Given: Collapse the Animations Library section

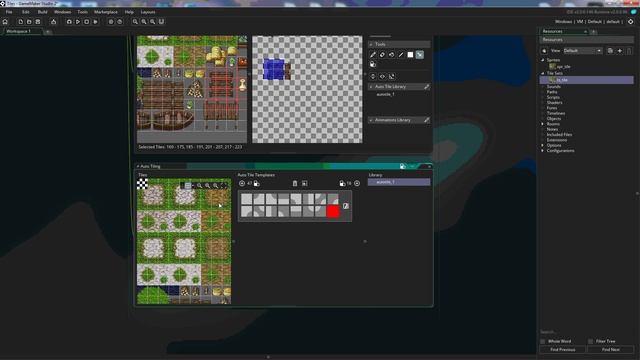Looking at the screenshot, I should point(371,120).
